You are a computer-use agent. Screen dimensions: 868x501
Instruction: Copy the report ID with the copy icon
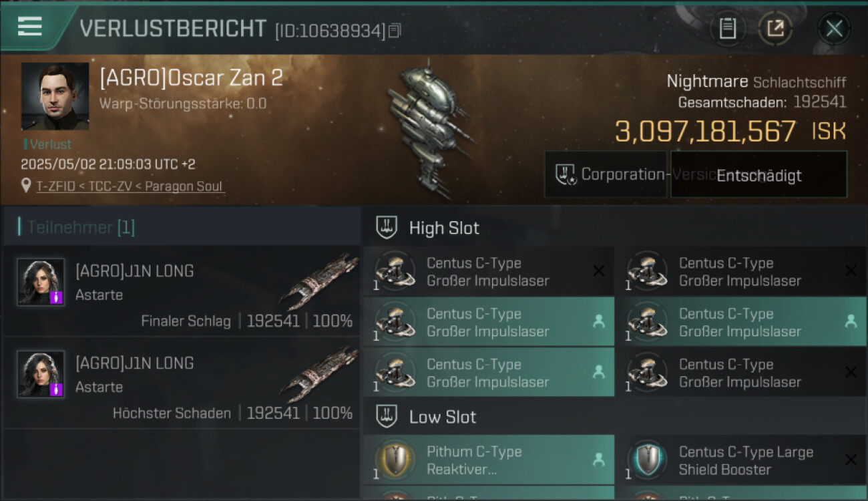pyautogui.click(x=395, y=31)
